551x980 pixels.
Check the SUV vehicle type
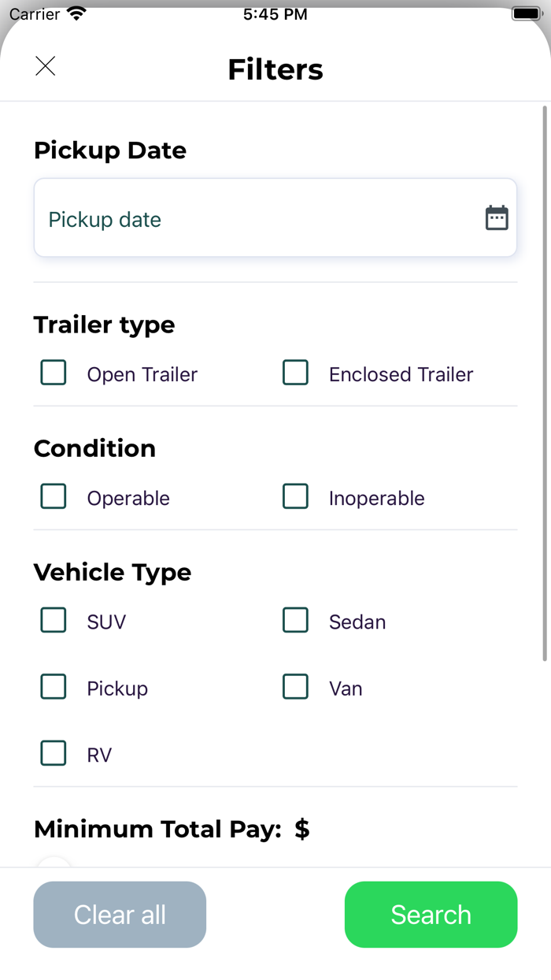(53, 619)
